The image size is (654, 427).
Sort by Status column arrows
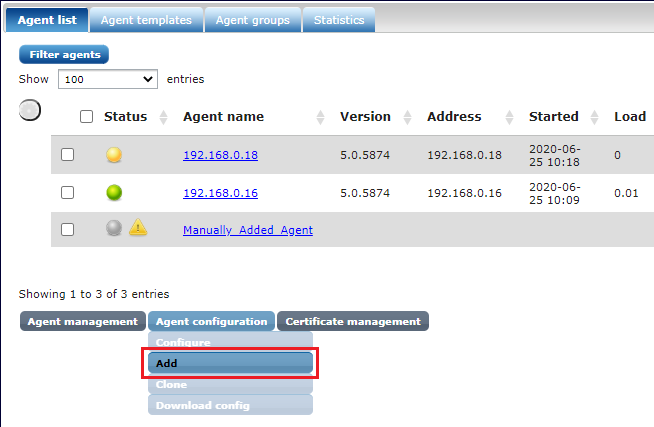click(x=166, y=117)
